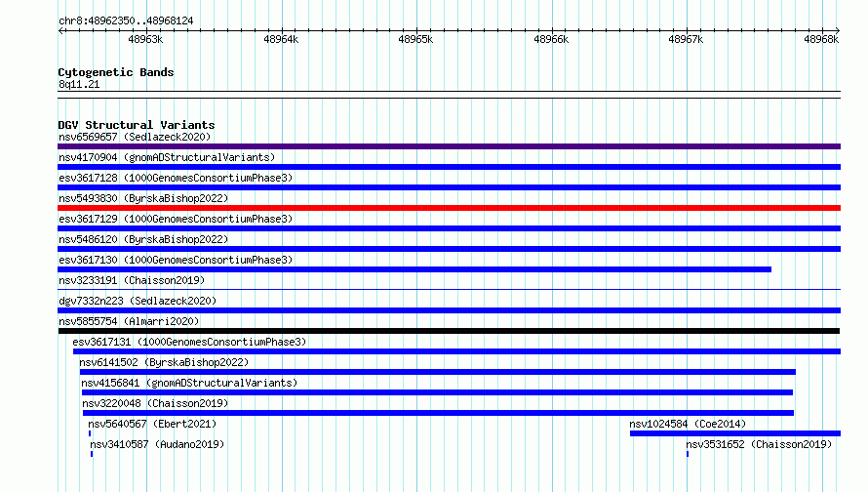Click the ruler's right arrowhead
The image size is (868, 492).
click(838, 30)
